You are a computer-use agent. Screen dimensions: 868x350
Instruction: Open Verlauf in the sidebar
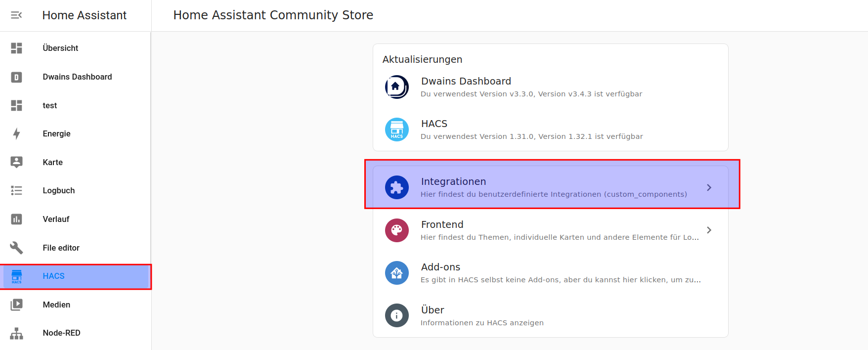56,219
